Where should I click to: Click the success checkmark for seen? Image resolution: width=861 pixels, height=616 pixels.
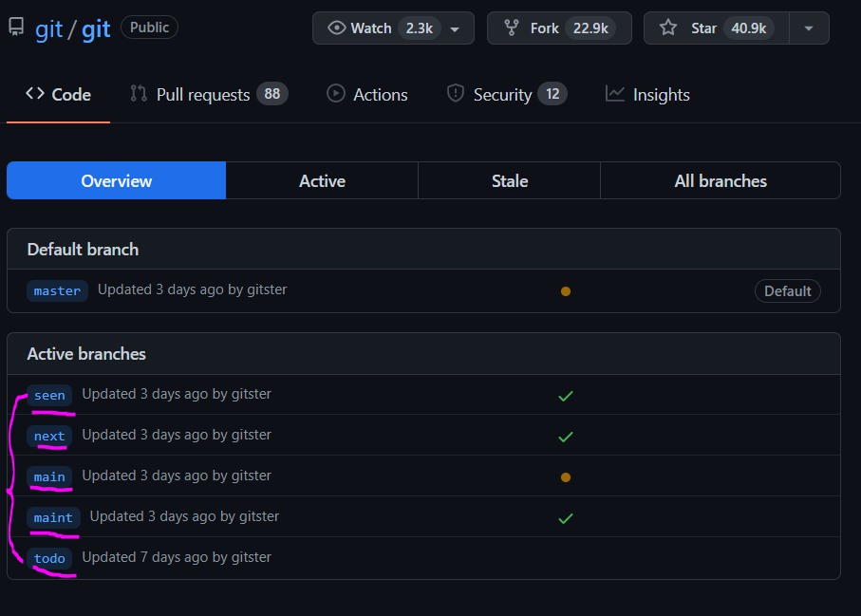[566, 396]
